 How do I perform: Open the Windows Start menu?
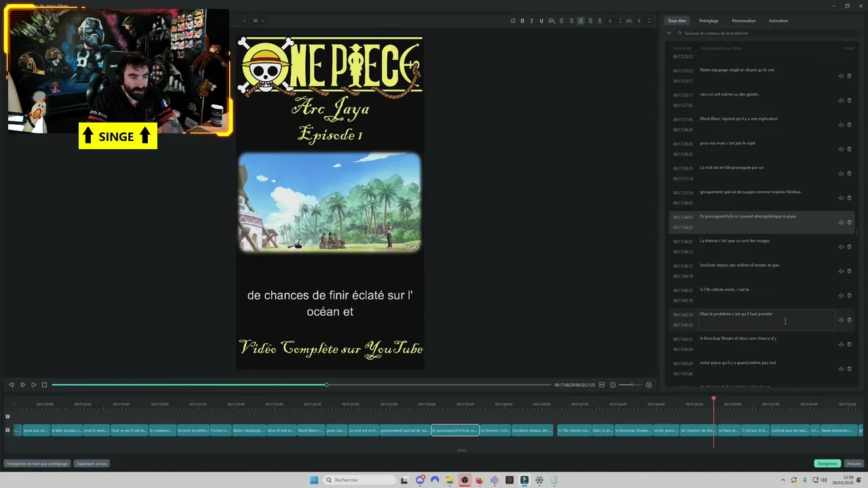point(314,480)
